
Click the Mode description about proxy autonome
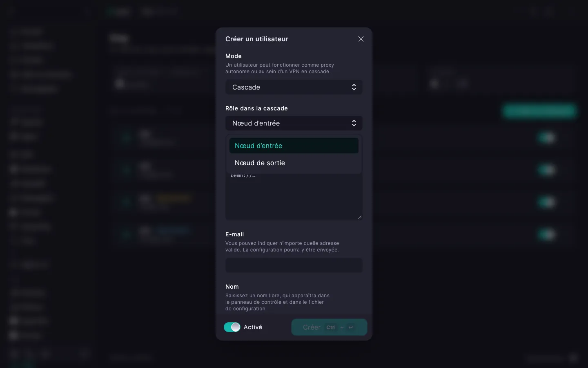click(x=280, y=68)
